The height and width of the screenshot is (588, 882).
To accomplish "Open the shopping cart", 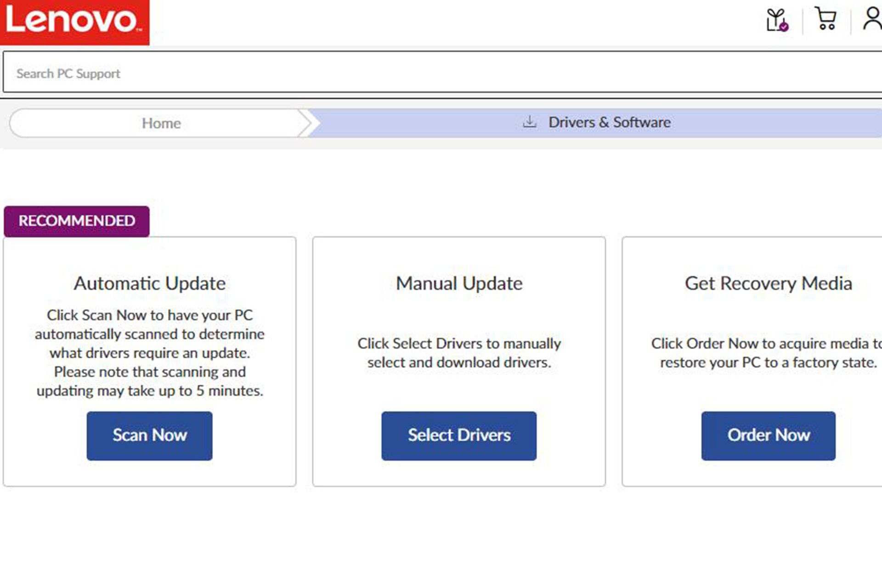I will [x=825, y=19].
